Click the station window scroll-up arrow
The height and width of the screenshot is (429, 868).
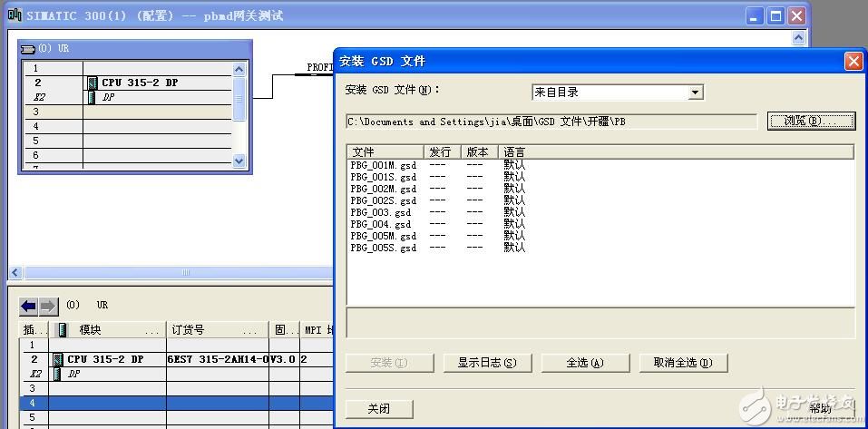pos(798,37)
